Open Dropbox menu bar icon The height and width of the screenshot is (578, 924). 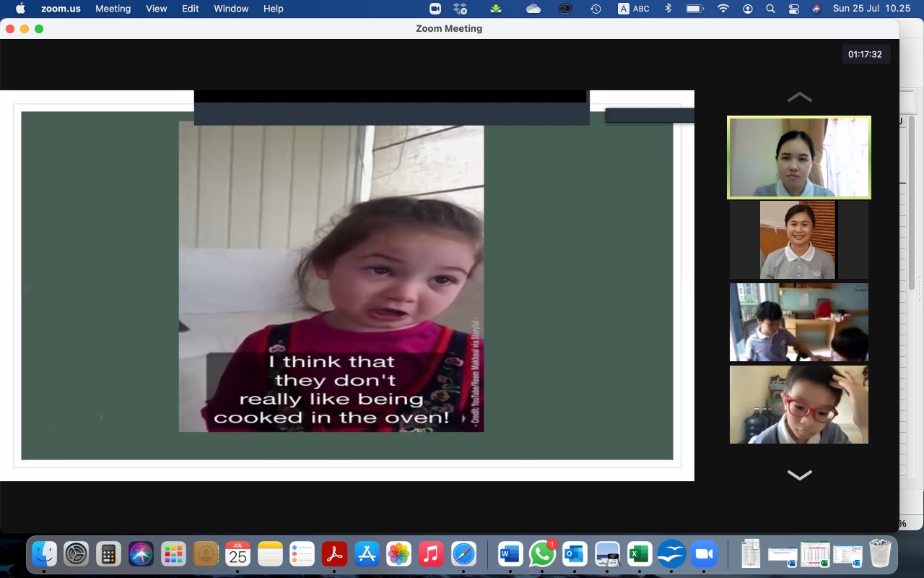(x=461, y=9)
